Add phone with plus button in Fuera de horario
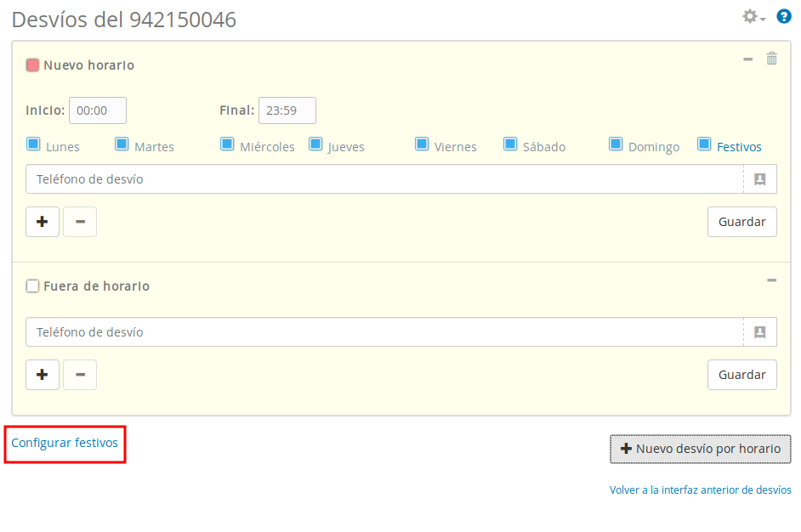 coord(43,375)
